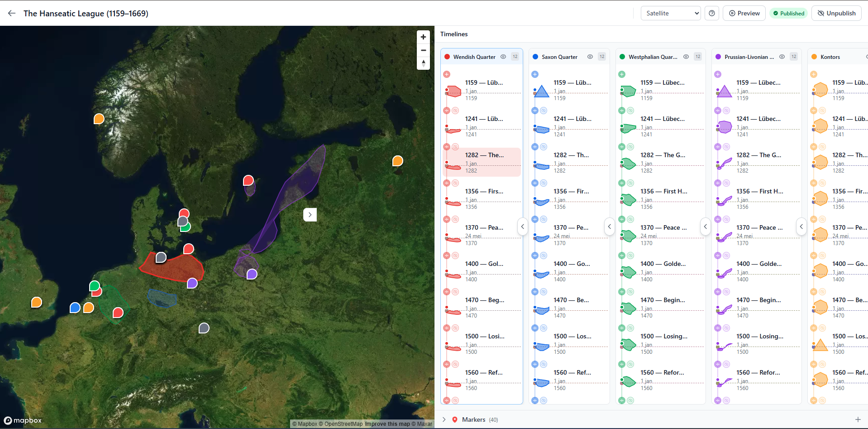Toggle visibility of the Wendish Quarter timeline
Viewport: 868px width, 429px height.
503,57
